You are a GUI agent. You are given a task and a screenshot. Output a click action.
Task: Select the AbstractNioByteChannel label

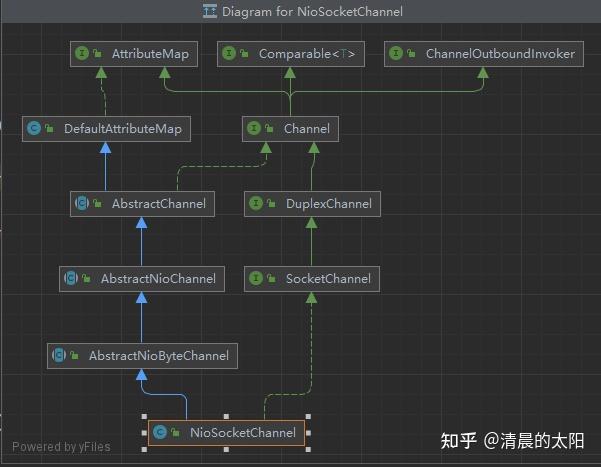point(159,356)
